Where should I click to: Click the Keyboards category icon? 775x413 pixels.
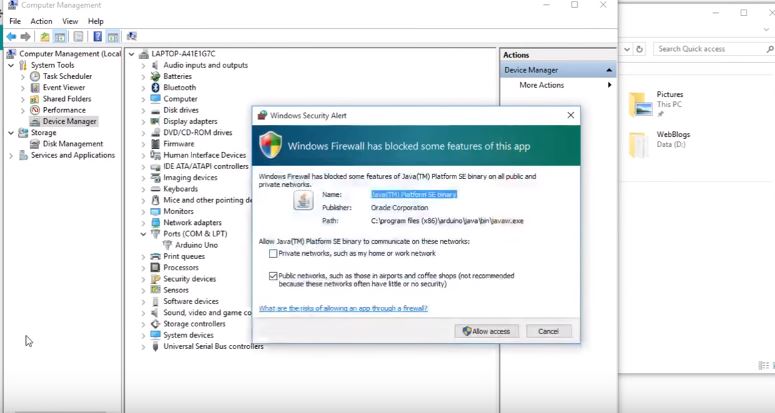(155, 189)
